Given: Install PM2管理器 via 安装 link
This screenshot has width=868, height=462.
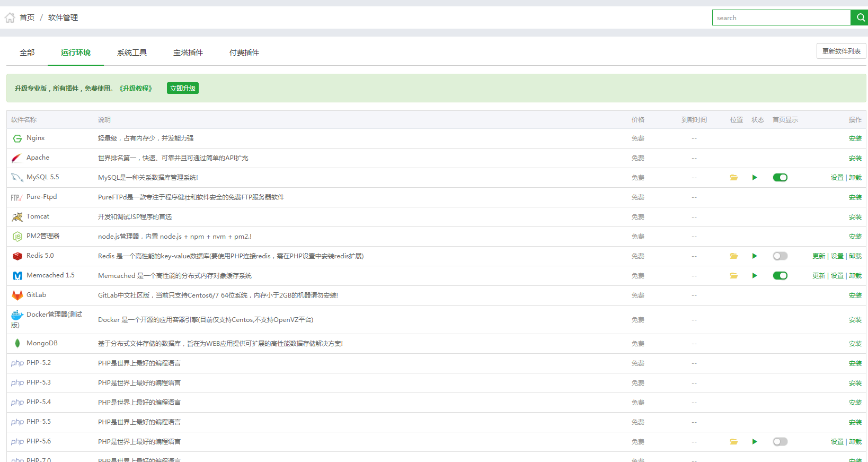Looking at the screenshot, I should point(855,237).
